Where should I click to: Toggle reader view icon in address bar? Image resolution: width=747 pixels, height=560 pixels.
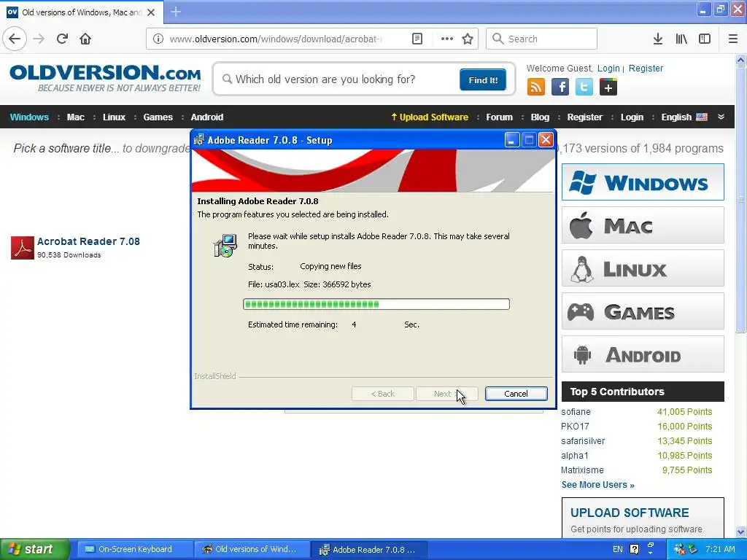point(417,39)
